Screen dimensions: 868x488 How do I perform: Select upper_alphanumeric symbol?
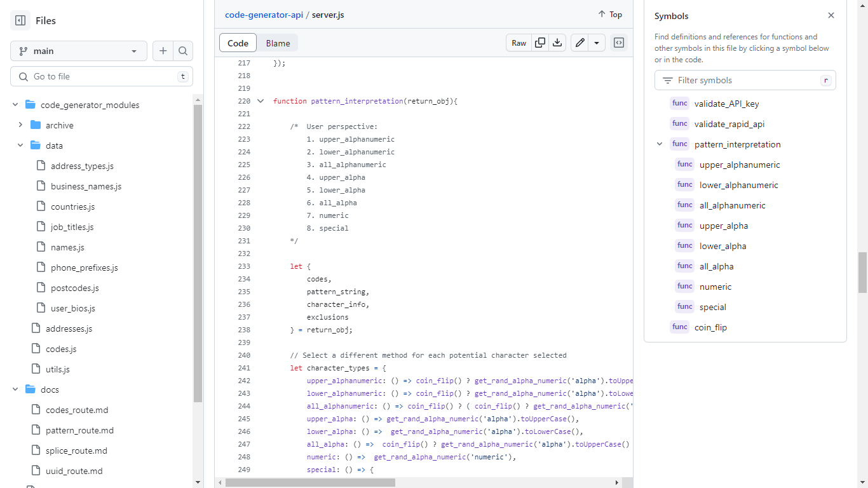coord(740,165)
